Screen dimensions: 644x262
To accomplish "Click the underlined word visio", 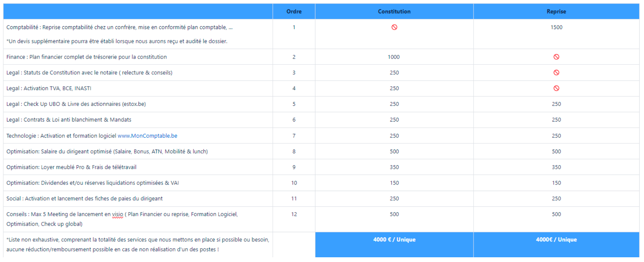I will [117, 214].
